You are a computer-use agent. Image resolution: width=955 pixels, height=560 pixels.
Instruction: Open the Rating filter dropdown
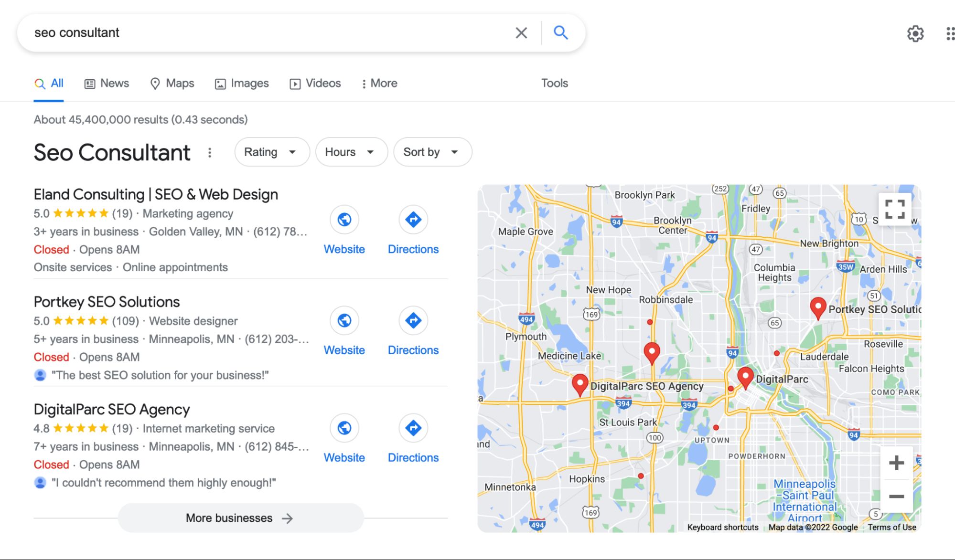272,152
